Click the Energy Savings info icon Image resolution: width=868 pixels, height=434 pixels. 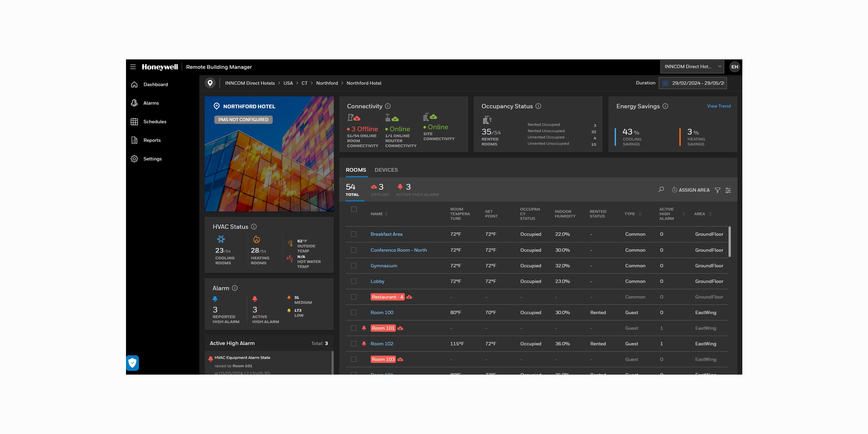tap(665, 106)
